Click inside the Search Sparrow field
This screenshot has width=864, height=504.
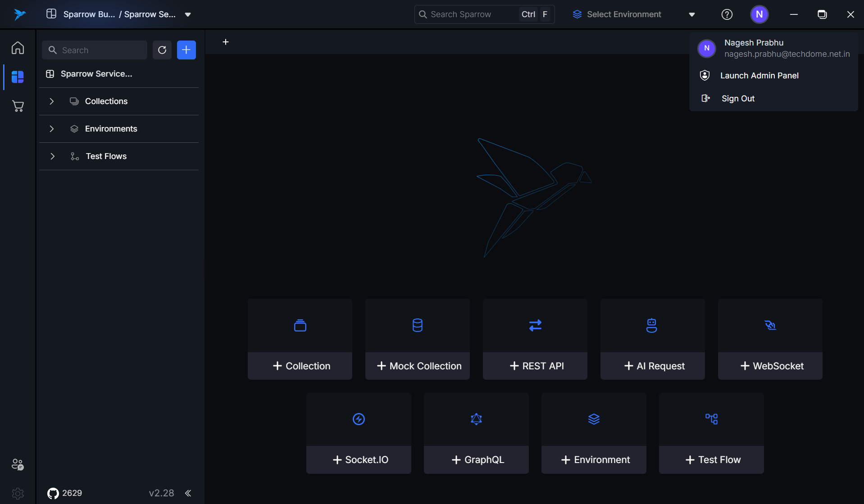(468, 14)
